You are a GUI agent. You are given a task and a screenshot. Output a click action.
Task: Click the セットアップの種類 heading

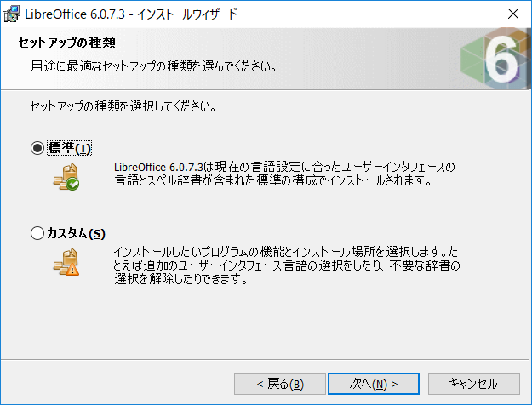coord(67,43)
